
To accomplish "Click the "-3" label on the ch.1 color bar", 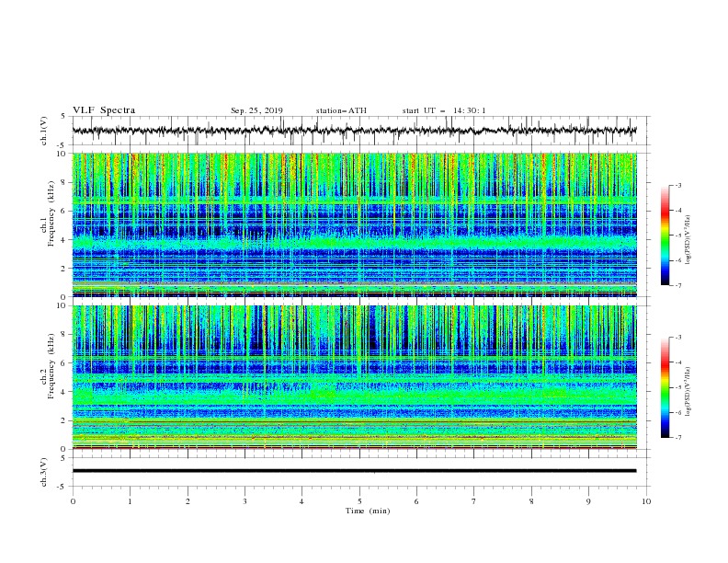I will click(678, 185).
